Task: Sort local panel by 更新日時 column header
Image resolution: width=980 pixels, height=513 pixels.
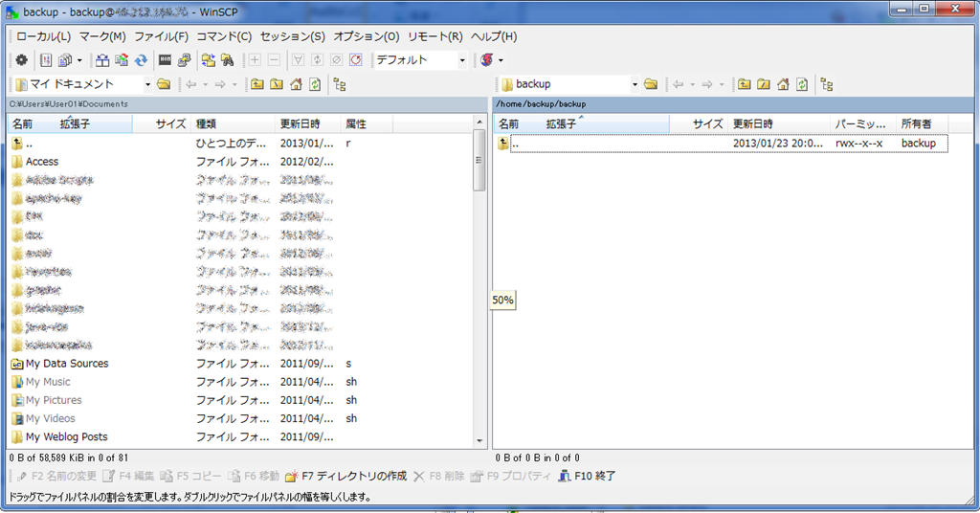Action: [x=307, y=123]
